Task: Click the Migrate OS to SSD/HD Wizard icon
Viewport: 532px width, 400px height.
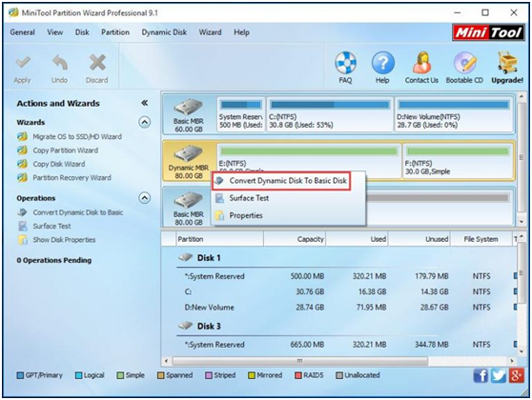Action: point(22,136)
